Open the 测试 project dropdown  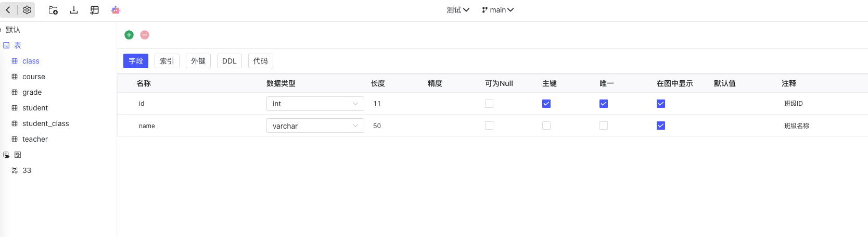pos(458,10)
